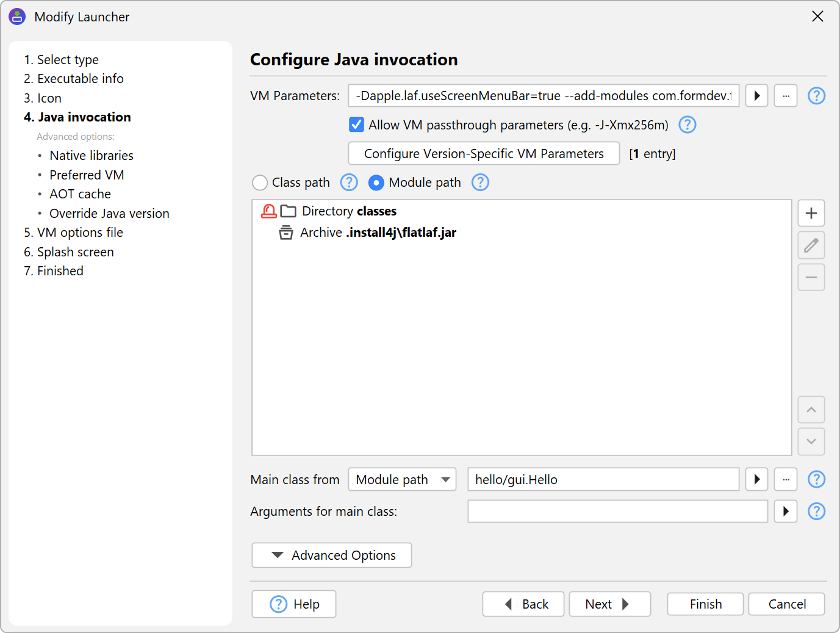Go to step 7 Finished
Viewport: 840px width, 633px height.
(x=54, y=271)
